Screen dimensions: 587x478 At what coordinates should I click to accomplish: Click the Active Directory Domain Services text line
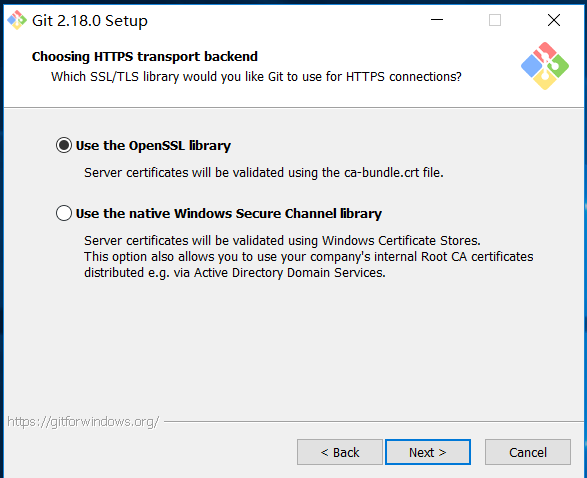(x=235, y=273)
